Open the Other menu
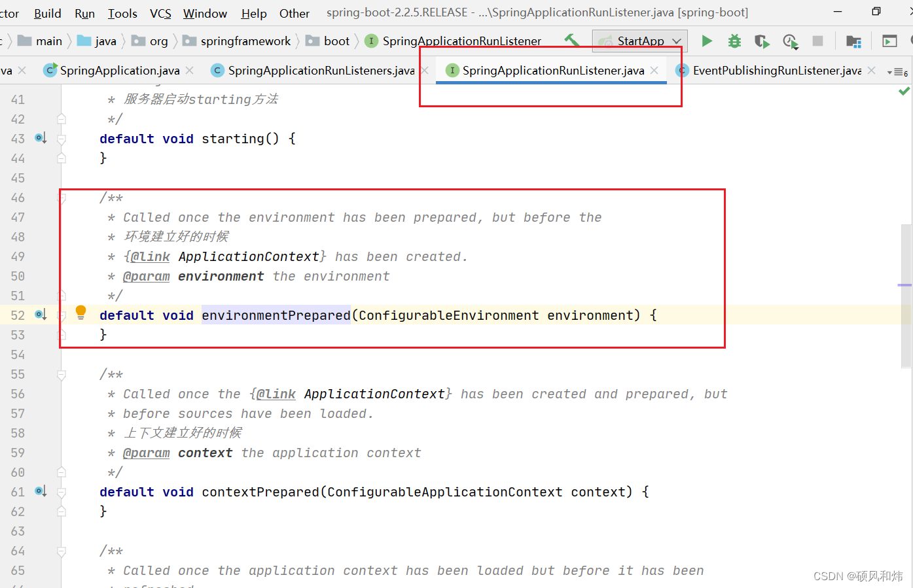This screenshot has width=913, height=588. coord(295,13)
